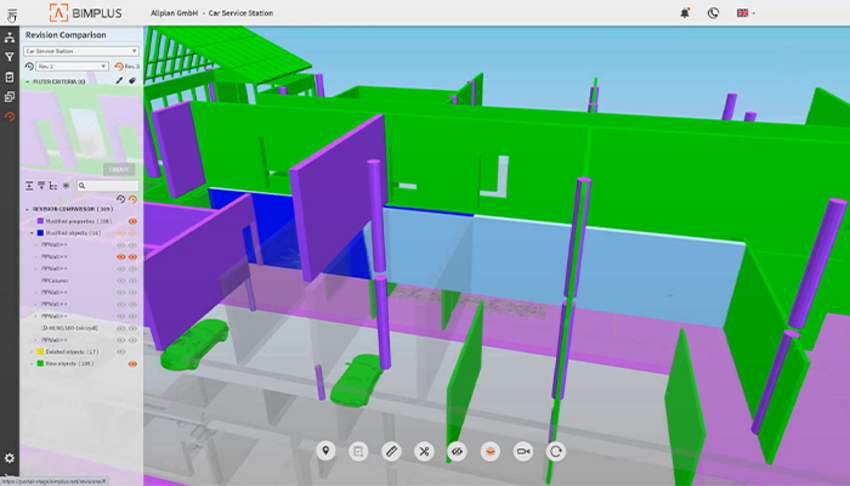Screen dimensions: 850x486
Task: Collapse the Filter Criteria section
Action: [x=27, y=81]
